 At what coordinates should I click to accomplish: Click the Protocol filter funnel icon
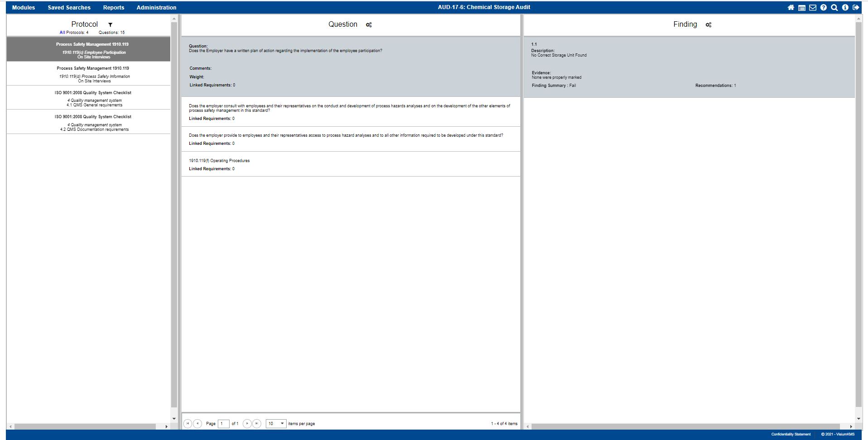(x=110, y=25)
